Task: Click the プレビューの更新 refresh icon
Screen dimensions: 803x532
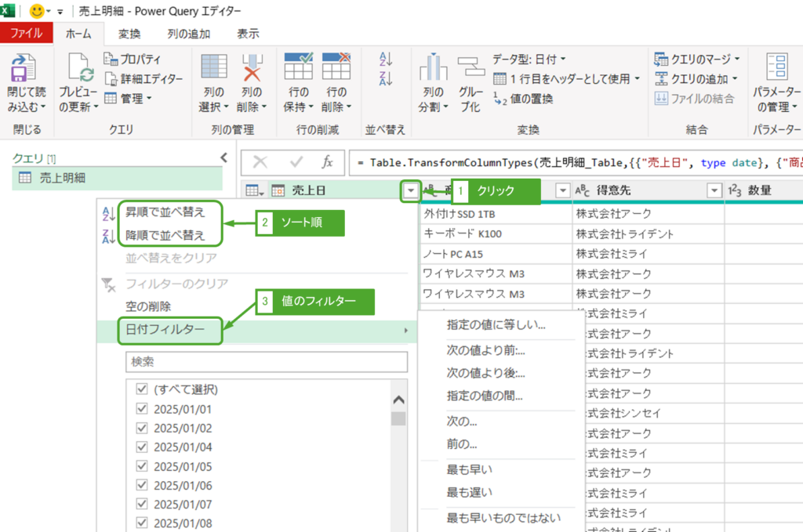Action: tap(78, 69)
